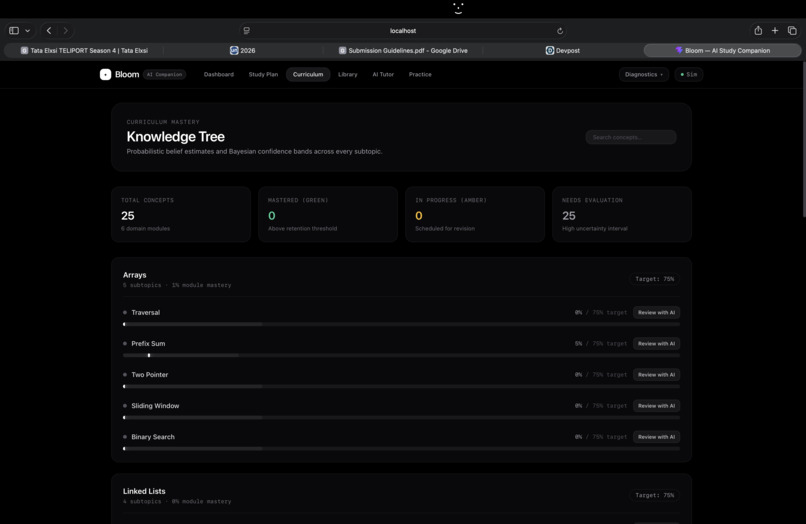Select the Sliding Window subtopic
The width and height of the screenshot is (806, 524).
pos(155,406)
